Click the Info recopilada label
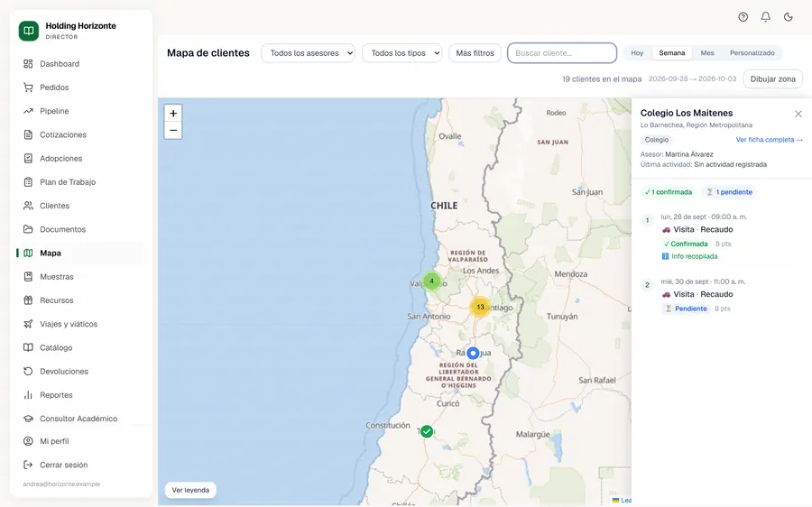 pyautogui.click(x=690, y=256)
